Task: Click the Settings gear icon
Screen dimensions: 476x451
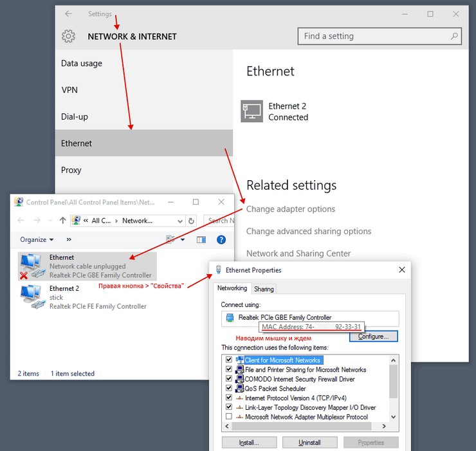Action: (68, 36)
